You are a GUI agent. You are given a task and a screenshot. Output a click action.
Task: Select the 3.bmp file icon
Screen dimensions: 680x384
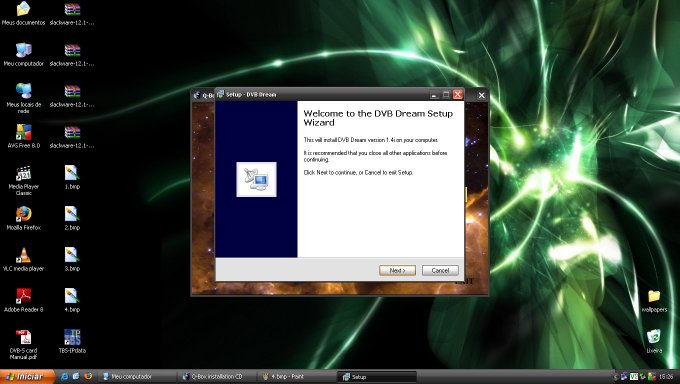coord(72,259)
